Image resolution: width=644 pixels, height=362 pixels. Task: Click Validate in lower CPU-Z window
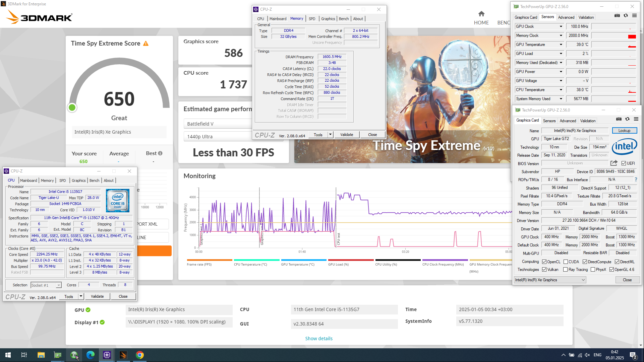coord(97,296)
